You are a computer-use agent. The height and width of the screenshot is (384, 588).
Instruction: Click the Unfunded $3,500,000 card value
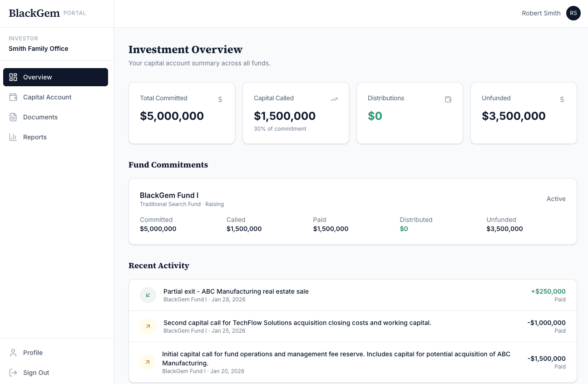point(514,116)
